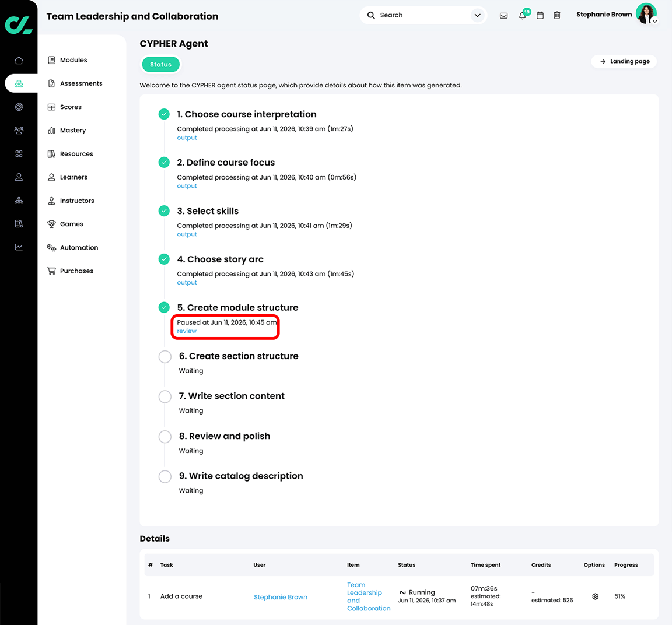Click the Credits column header

541,564
